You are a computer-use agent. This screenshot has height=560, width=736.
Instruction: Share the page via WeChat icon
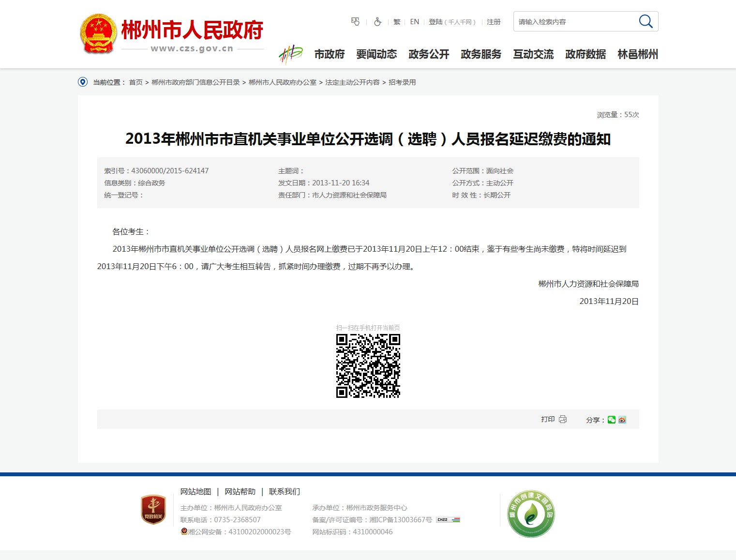[x=612, y=420]
